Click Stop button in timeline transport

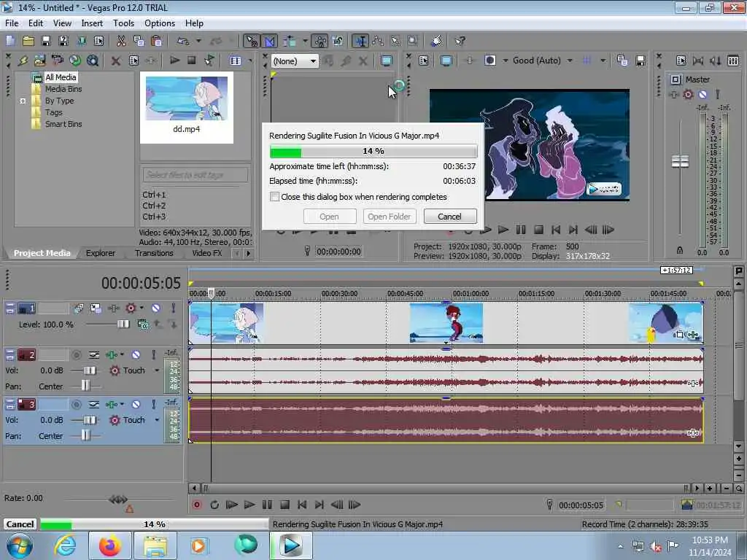285,505
